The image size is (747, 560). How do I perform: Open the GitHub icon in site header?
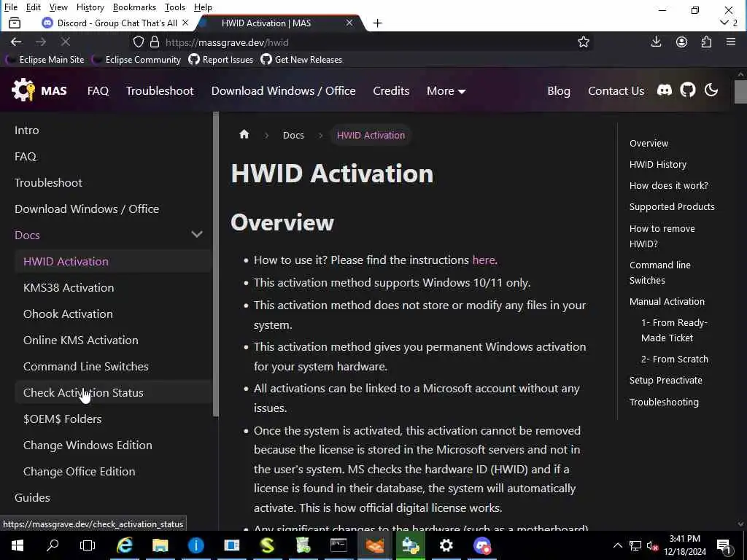click(687, 90)
